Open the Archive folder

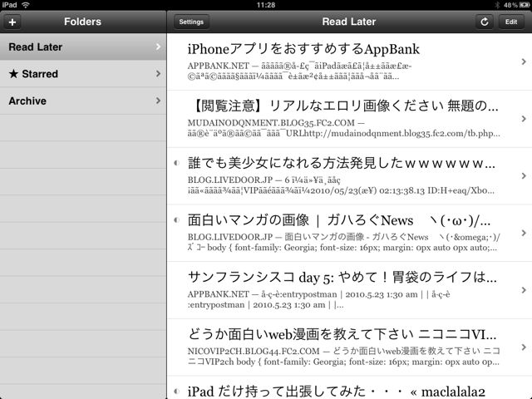(83, 101)
